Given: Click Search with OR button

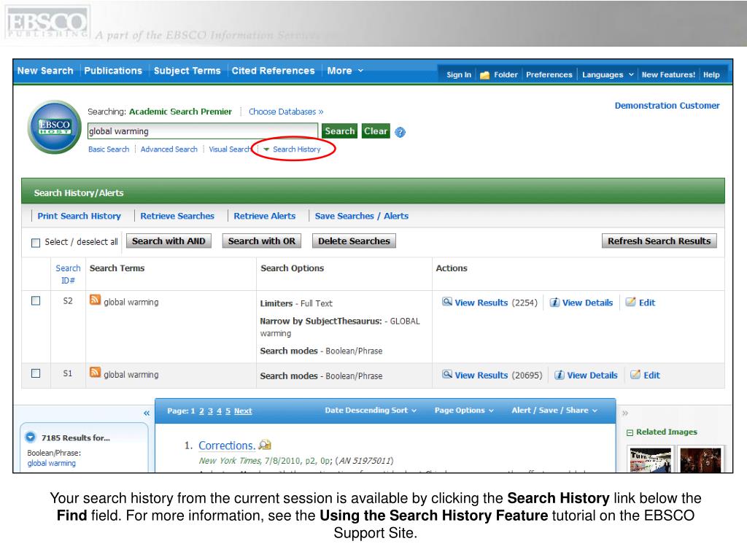Looking at the screenshot, I should [262, 241].
